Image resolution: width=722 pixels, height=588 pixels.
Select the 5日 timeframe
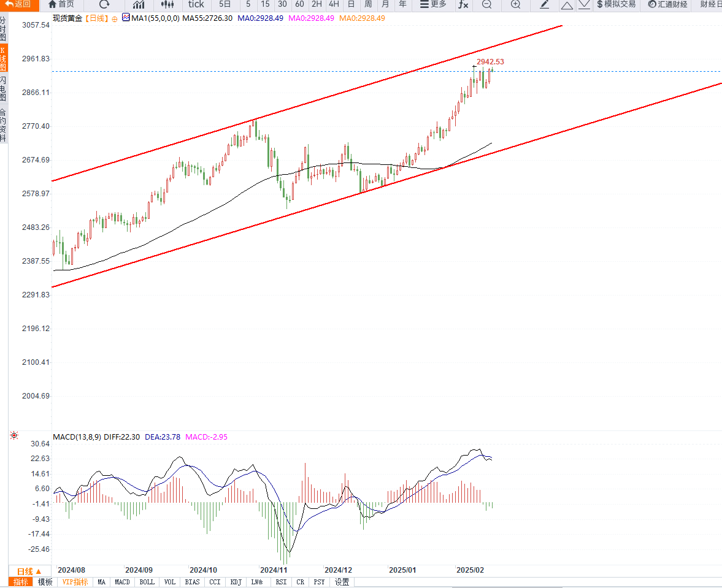(225, 5)
